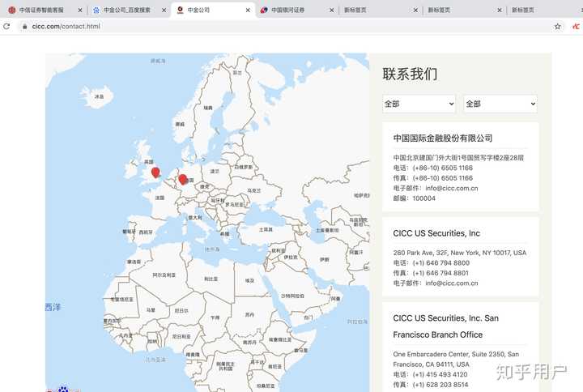Image resolution: width=583 pixels, height=392 pixels.
Task: Open the left 全部 region dropdown
Action: (419, 104)
